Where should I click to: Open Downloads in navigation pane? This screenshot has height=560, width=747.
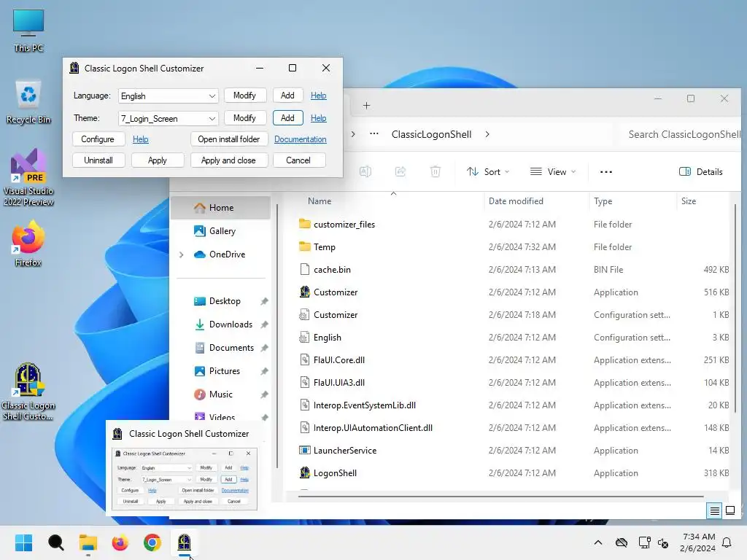(224, 324)
